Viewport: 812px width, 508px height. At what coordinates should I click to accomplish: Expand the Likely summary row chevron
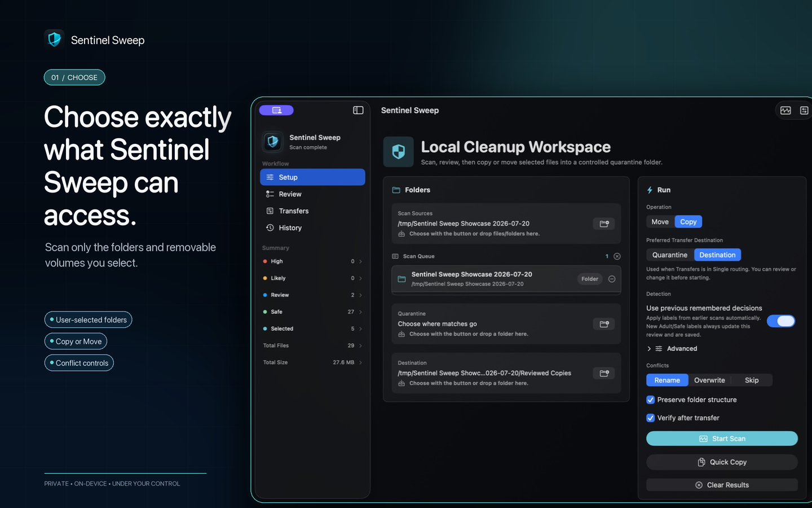coord(360,278)
